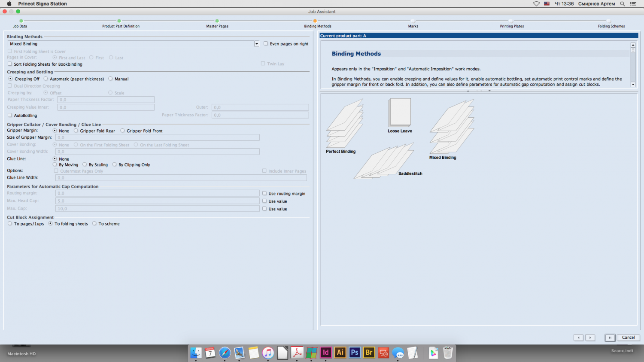Viewport: 644px width, 362px height.
Task: Launch Adobe Bridge from the dock
Action: (x=369, y=353)
